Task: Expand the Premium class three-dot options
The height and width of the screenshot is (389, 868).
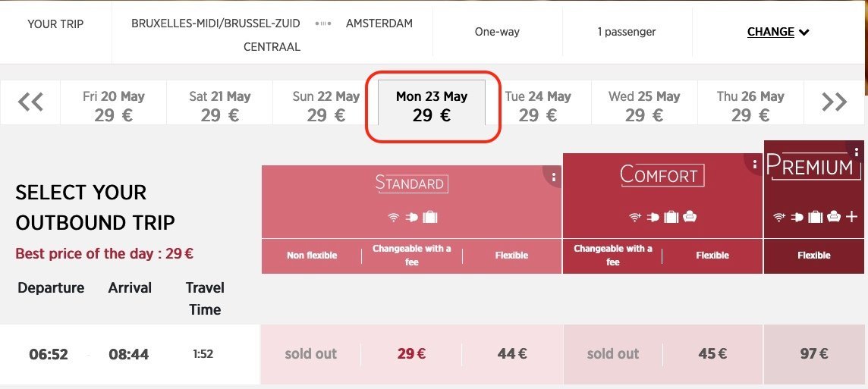Action: [x=857, y=152]
